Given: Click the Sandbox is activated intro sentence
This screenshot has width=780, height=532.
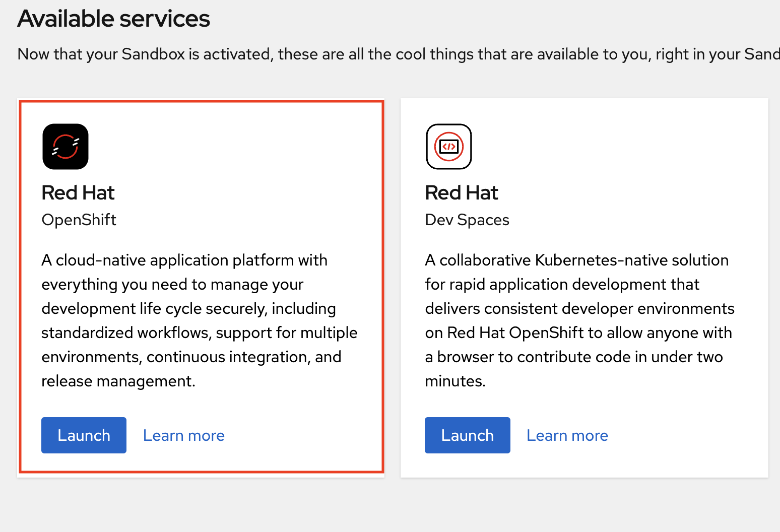Looking at the screenshot, I should tap(399, 54).
